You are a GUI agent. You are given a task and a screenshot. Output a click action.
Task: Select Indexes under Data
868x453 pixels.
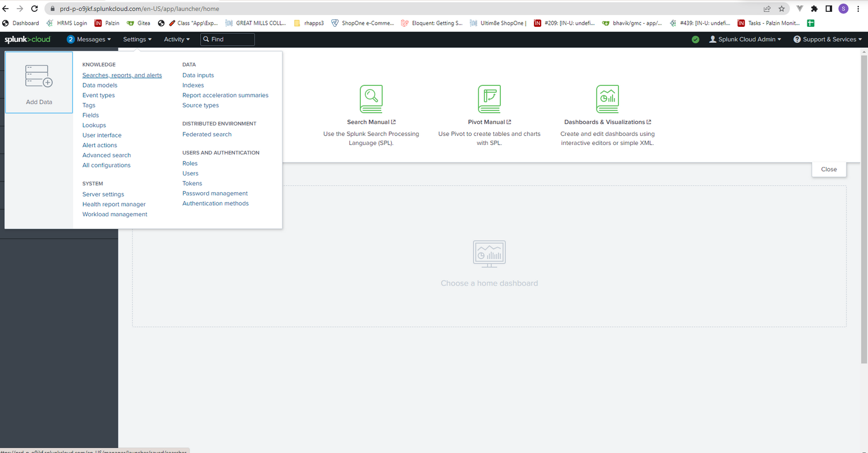[x=193, y=85]
